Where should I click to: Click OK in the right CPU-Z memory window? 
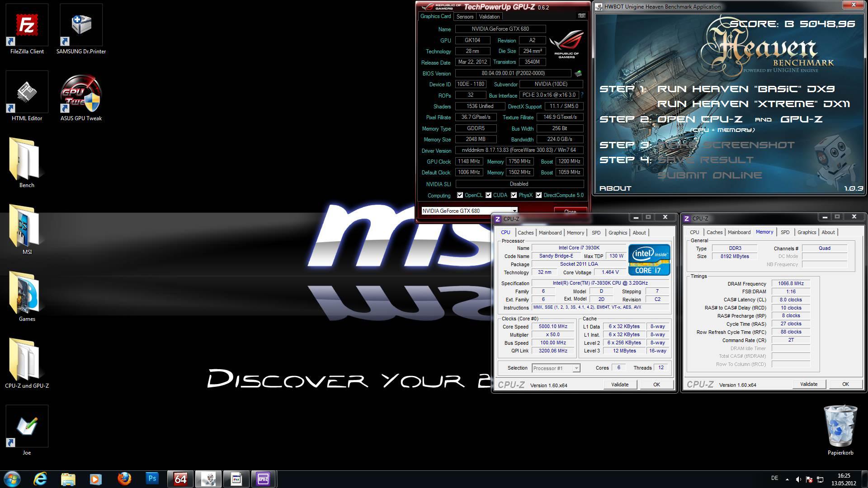[845, 384]
